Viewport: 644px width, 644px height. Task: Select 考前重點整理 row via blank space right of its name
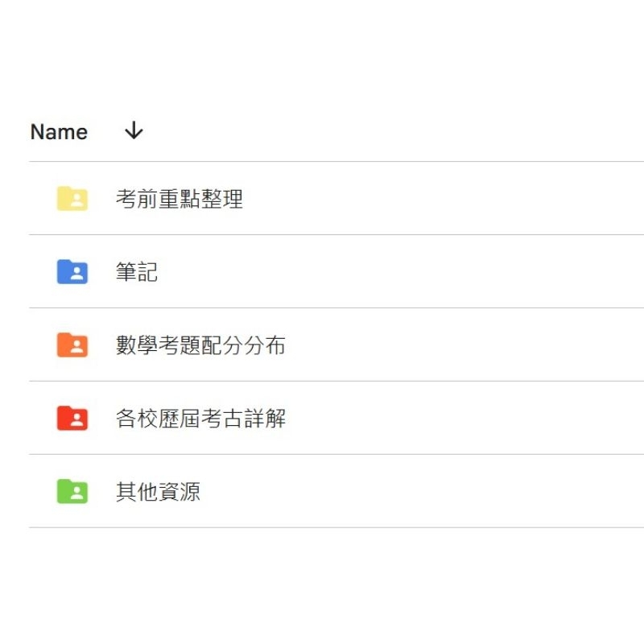coord(444,198)
